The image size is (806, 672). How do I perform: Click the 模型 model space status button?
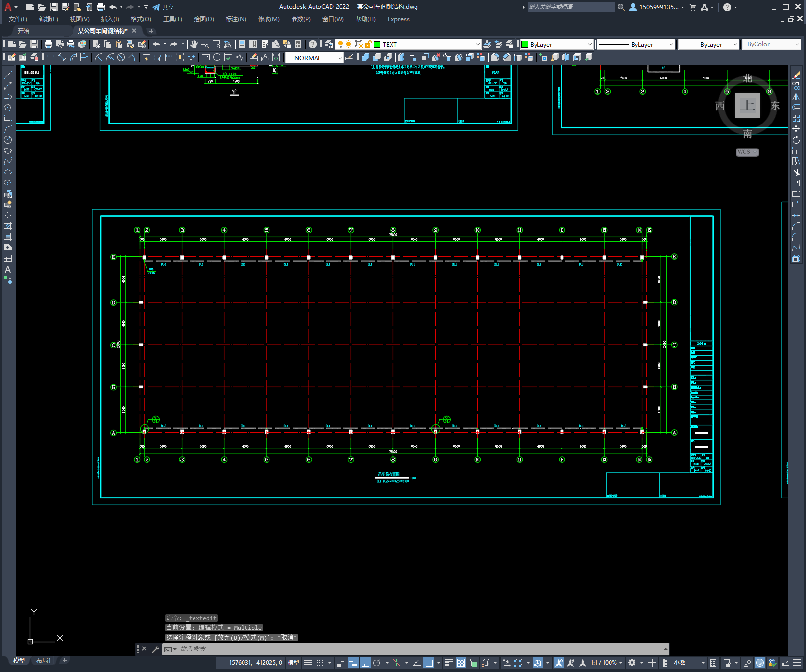[293, 663]
